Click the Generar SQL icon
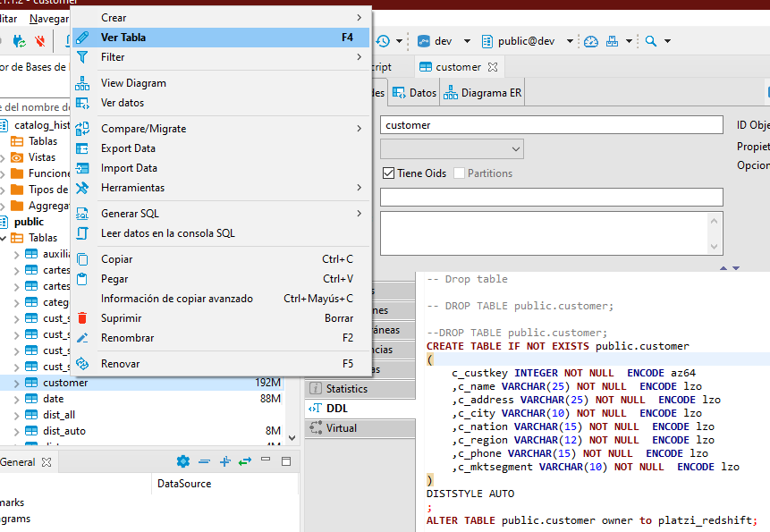Screen dimensions: 770x532 pos(82,214)
